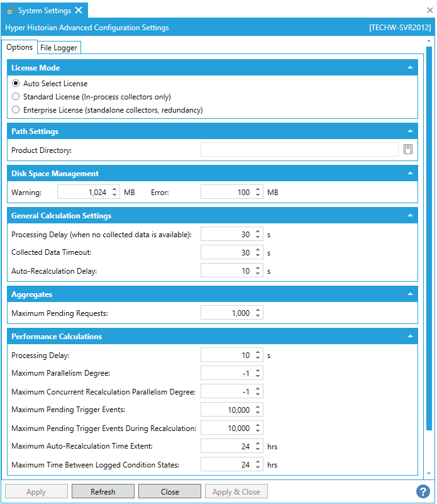Collapse the Disk Space Management section
Viewport: 437px width, 504px height.
coord(410,174)
